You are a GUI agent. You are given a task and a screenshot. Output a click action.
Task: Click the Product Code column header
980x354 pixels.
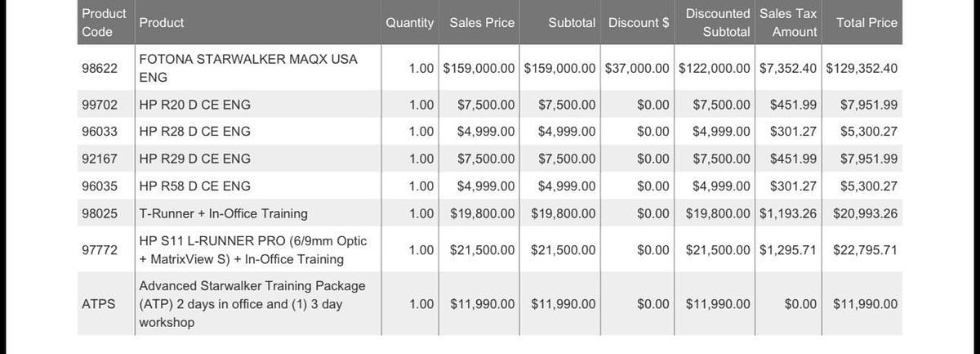pos(104,23)
